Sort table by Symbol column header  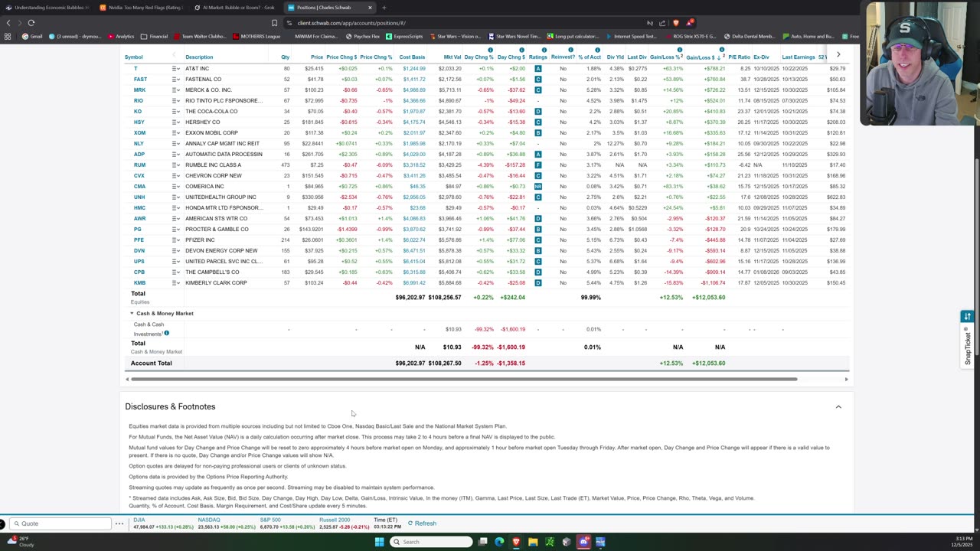(x=133, y=57)
